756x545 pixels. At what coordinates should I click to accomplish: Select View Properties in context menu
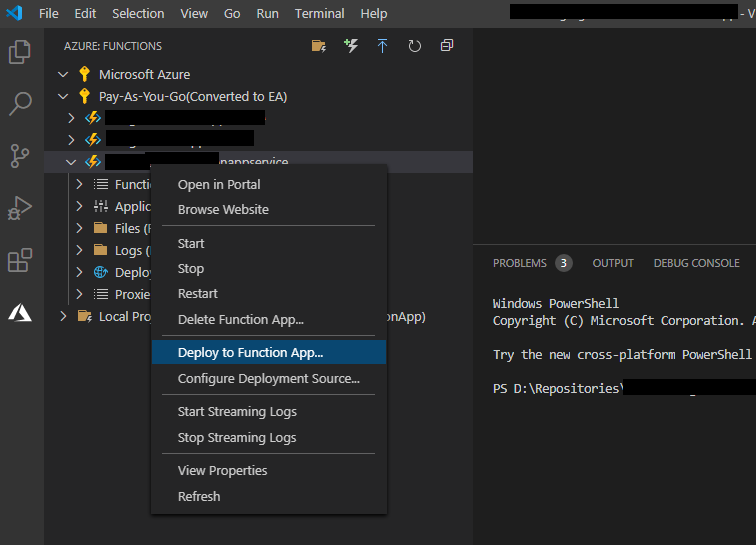coord(269,470)
